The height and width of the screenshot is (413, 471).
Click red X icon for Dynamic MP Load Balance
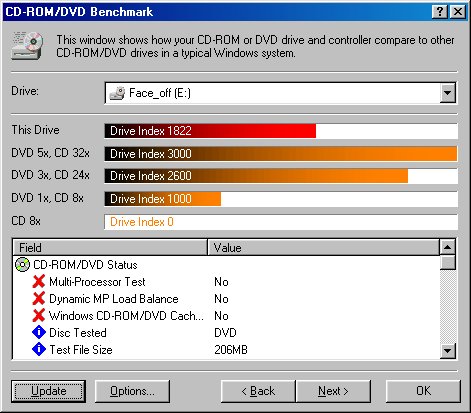click(x=39, y=299)
